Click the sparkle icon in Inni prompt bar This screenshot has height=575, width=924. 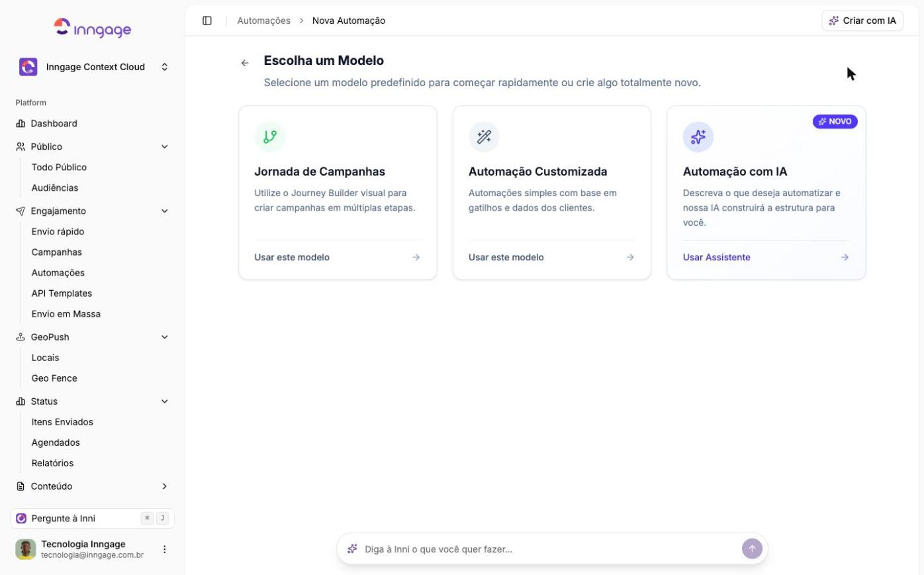(353, 549)
